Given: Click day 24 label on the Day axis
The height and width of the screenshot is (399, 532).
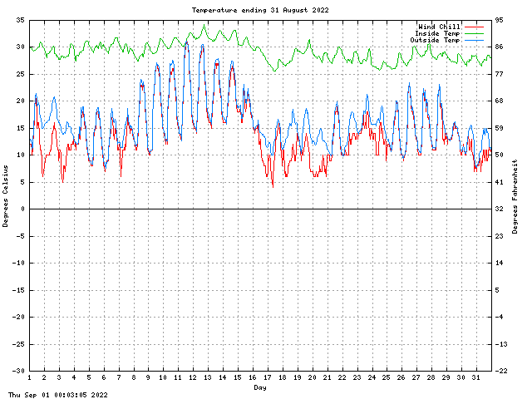Looking at the screenshot, I should coord(372,377).
